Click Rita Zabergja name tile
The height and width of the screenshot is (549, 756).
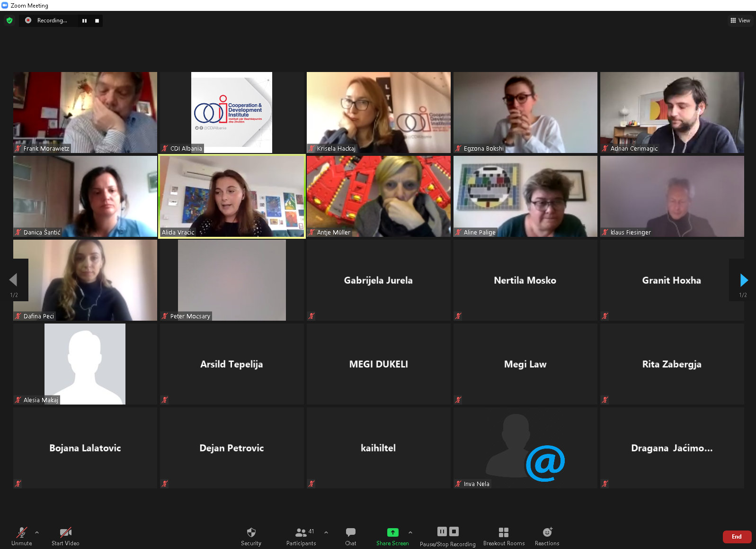point(672,364)
